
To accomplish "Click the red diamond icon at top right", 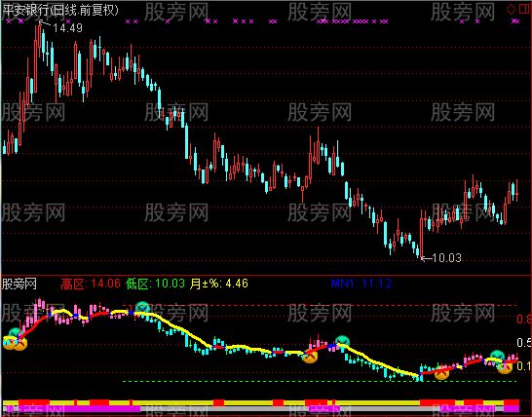I will (511, 10).
